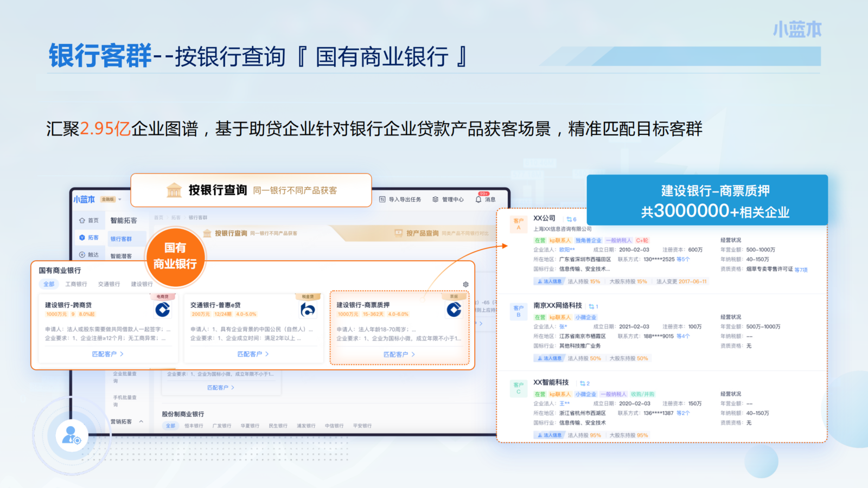This screenshot has height=488, width=868.
Task: Select the 华夏银行 filter tab
Action: (x=250, y=426)
